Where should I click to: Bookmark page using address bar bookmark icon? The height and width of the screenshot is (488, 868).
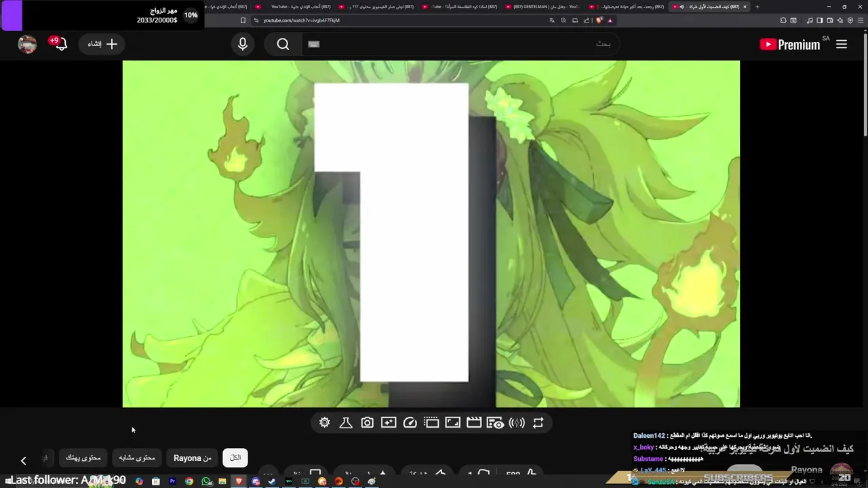coord(243,20)
